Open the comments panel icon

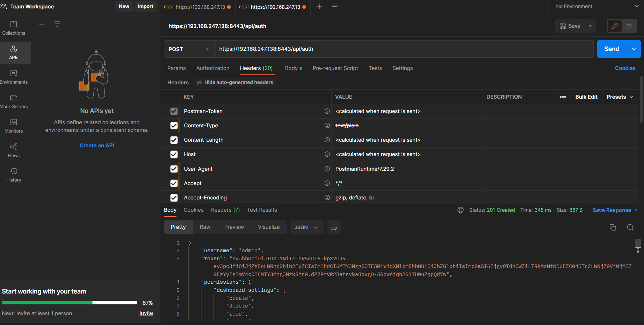(629, 26)
